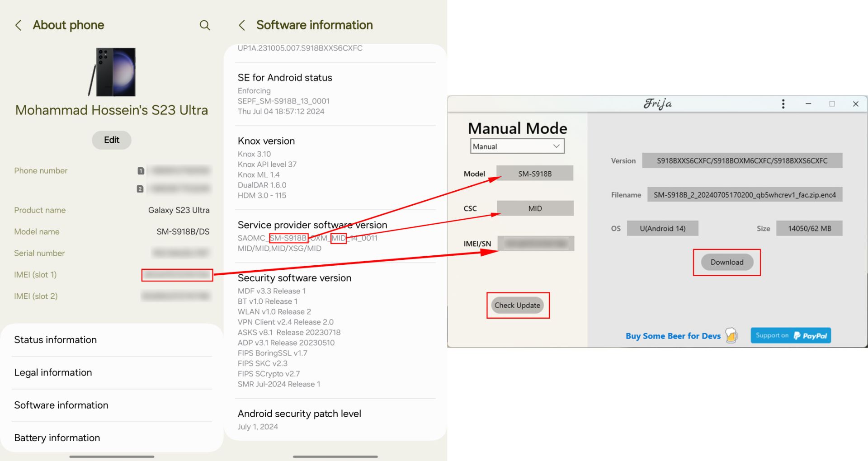Click the Model input field SM-S918B
The image size is (868, 461).
click(x=535, y=173)
